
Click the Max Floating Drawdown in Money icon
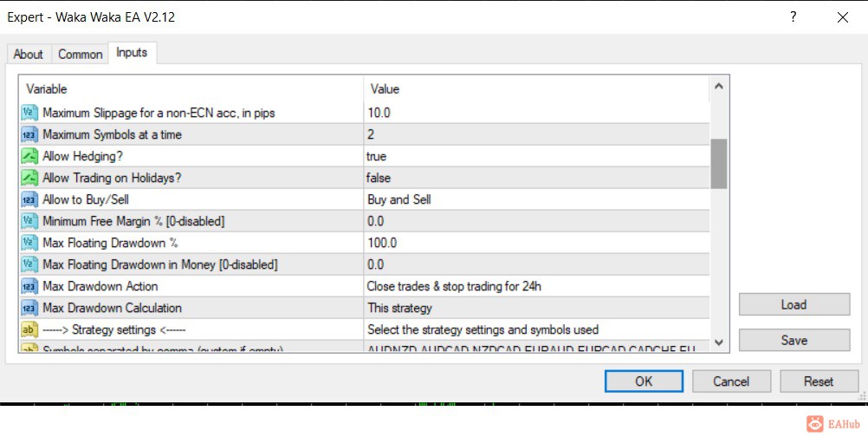tap(29, 264)
